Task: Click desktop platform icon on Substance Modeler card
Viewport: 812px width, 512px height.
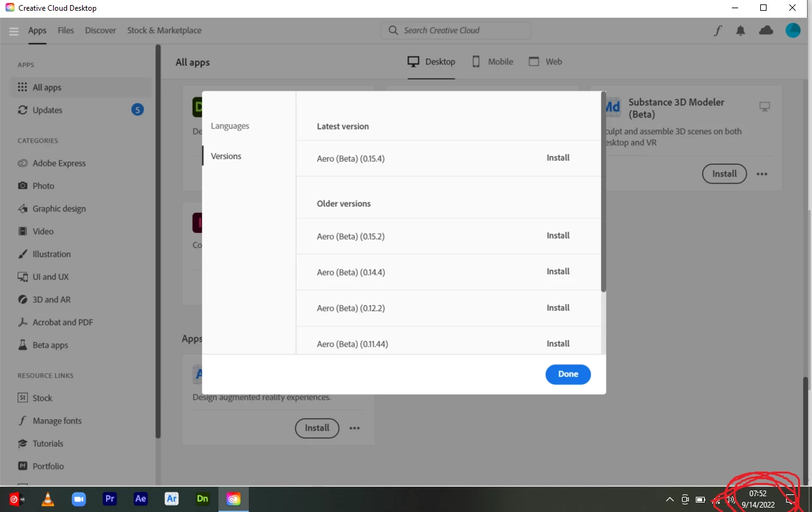Action: 765,107
